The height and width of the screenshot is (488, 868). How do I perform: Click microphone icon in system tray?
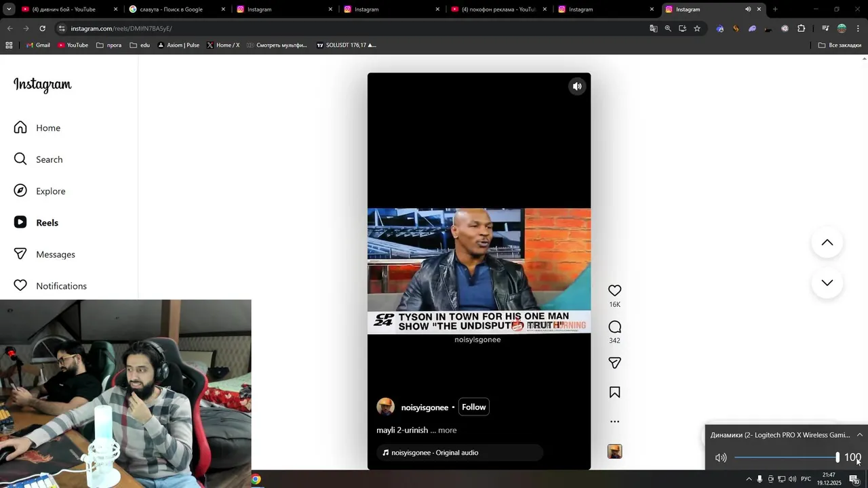pos(759,479)
